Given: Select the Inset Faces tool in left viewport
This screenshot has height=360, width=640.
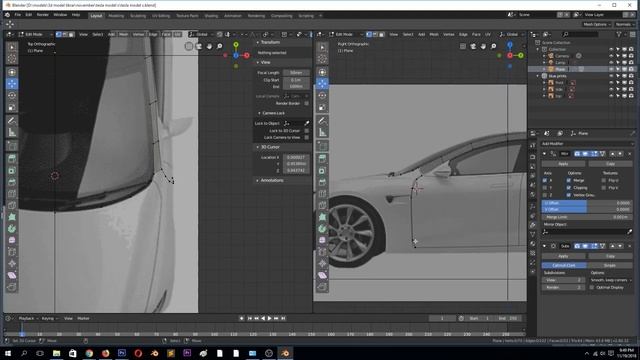Looking at the screenshot, I should pos(12,170).
